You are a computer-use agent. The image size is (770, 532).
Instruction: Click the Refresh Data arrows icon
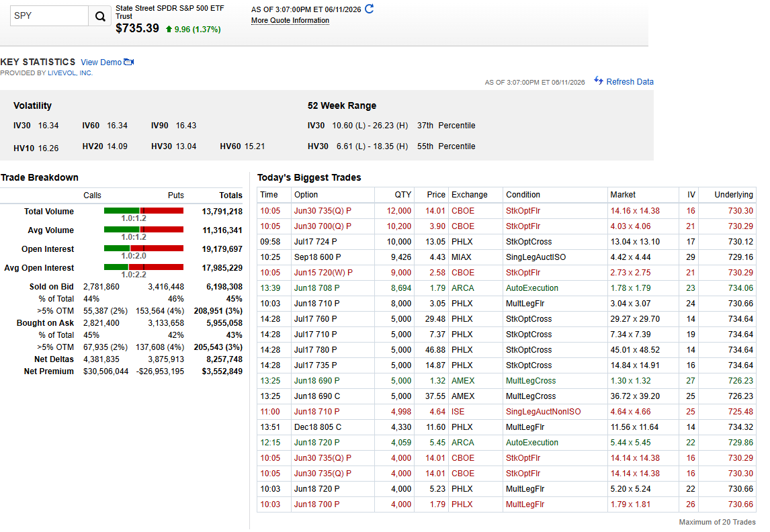(x=599, y=81)
